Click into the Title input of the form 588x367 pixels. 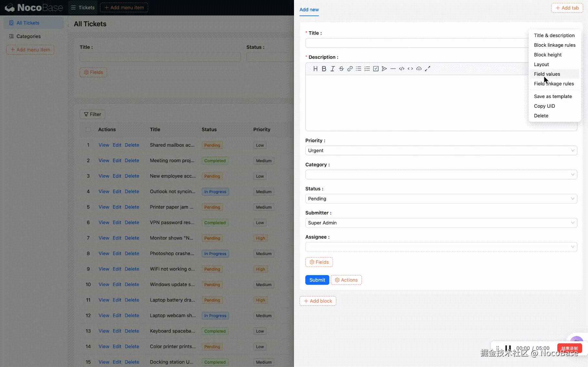point(416,43)
